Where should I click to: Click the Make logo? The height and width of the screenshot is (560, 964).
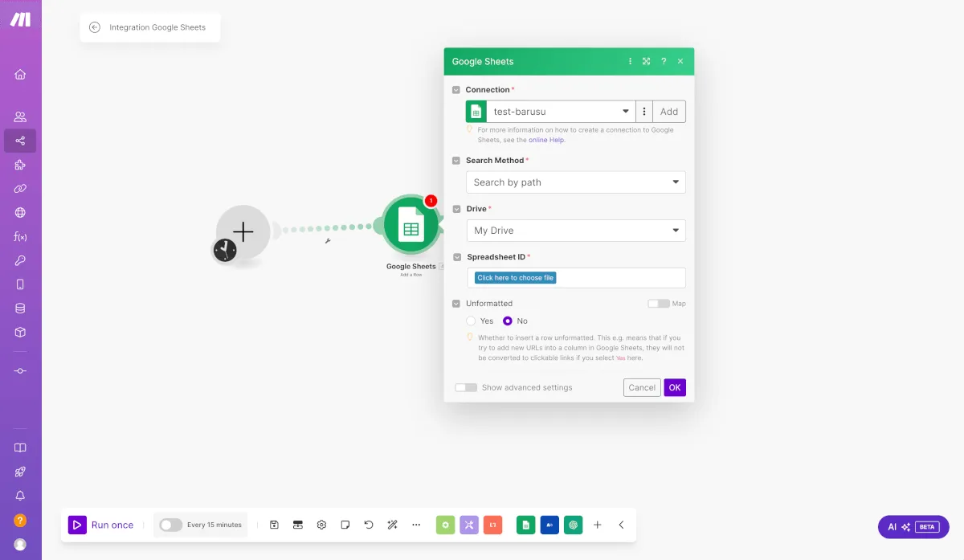(x=20, y=20)
